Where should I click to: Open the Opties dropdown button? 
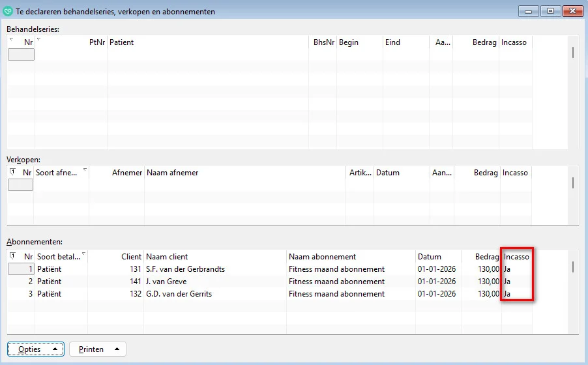pos(35,349)
